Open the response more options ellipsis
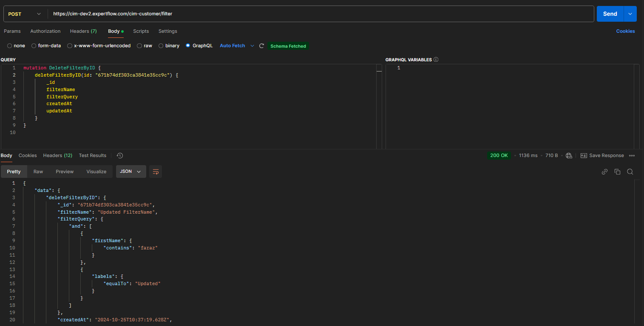 pyautogui.click(x=632, y=156)
